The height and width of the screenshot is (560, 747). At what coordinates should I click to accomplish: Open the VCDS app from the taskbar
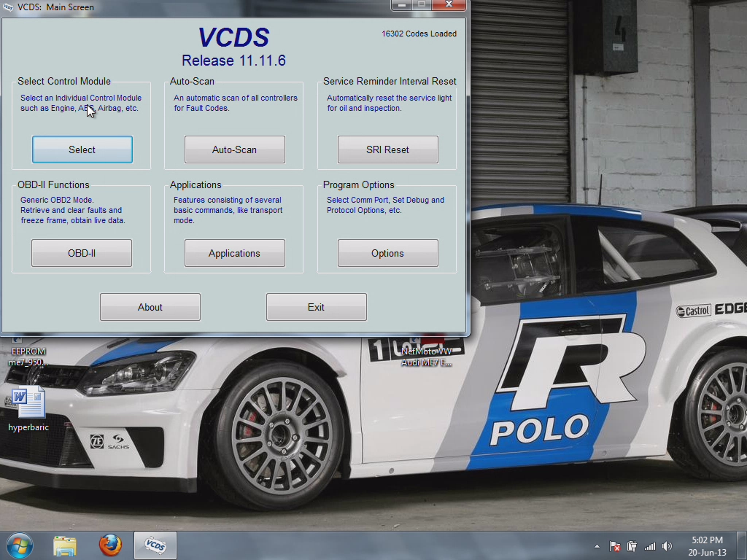click(x=155, y=545)
